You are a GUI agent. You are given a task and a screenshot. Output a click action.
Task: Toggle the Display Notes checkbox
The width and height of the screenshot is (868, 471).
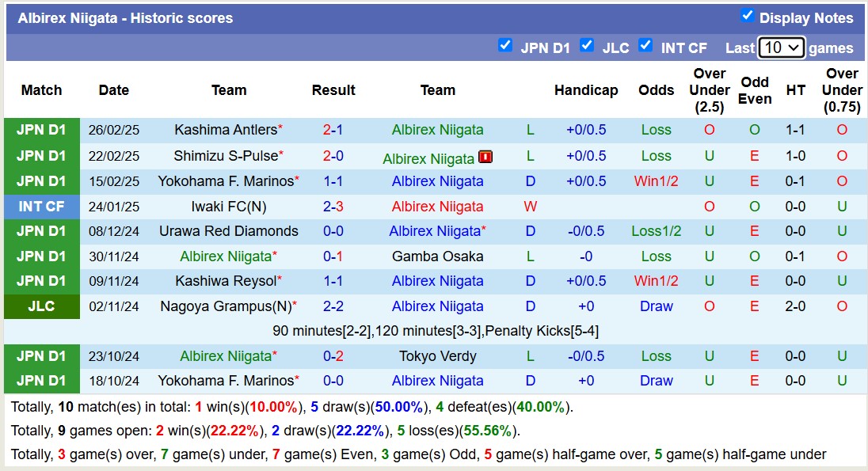point(747,16)
